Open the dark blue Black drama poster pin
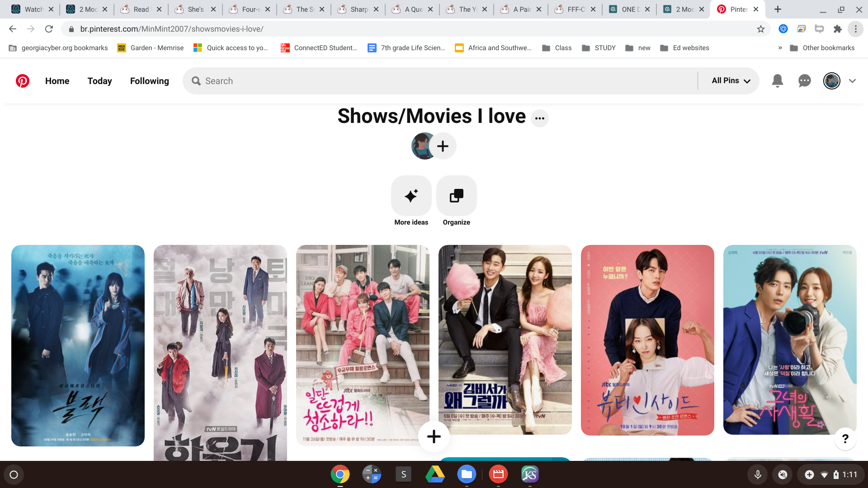Image resolution: width=868 pixels, height=488 pixels. [78, 346]
